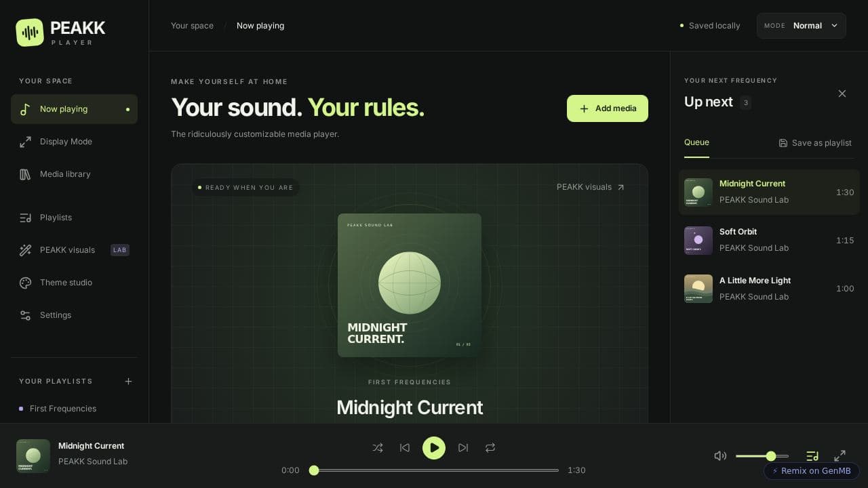This screenshot has height=488, width=868.
Task: Skip to previous track
Action: 405,447
